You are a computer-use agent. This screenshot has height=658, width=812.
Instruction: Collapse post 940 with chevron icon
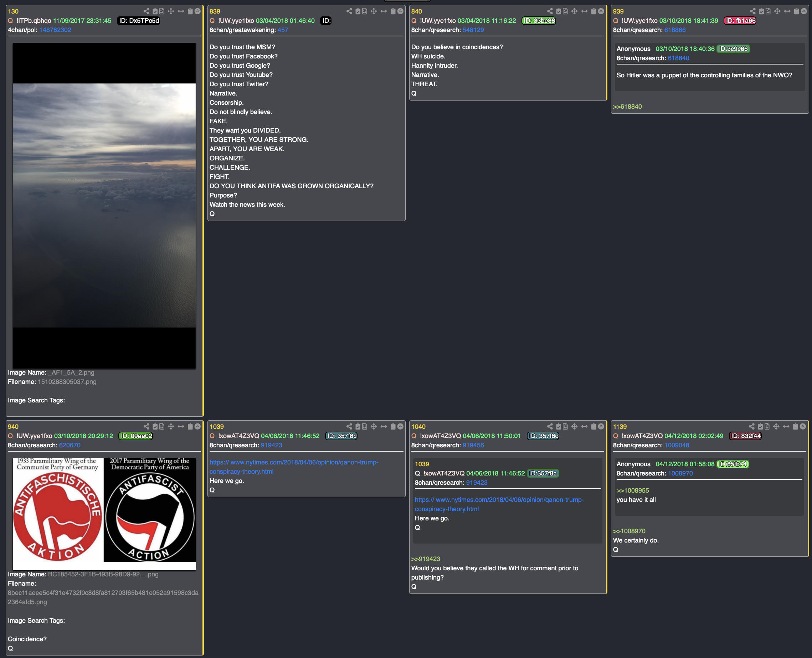[197, 426]
